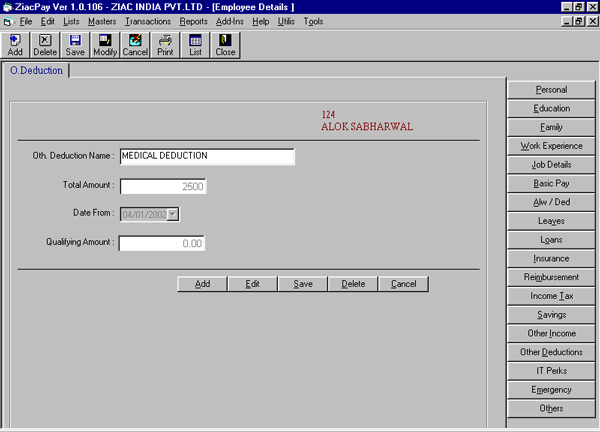600x432 pixels.
Task: Open the Help menu
Action: pyautogui.click(x=260, y=21)
